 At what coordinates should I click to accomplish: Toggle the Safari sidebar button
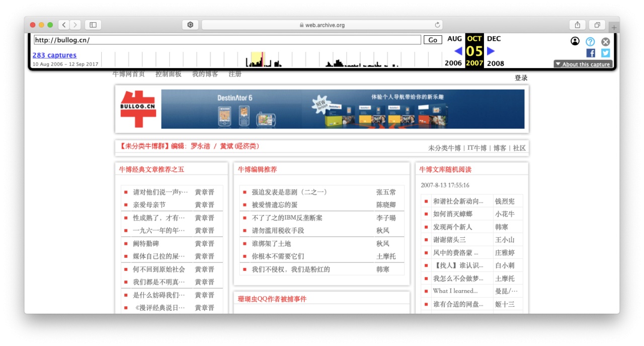(x=93, y=25)
